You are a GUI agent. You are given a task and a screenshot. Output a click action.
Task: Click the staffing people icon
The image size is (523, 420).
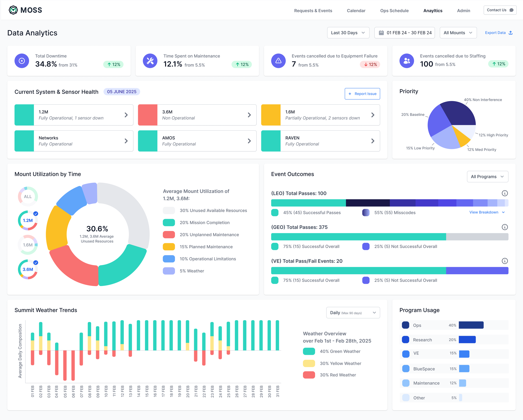pyautogui.click(x=406, y=61)
